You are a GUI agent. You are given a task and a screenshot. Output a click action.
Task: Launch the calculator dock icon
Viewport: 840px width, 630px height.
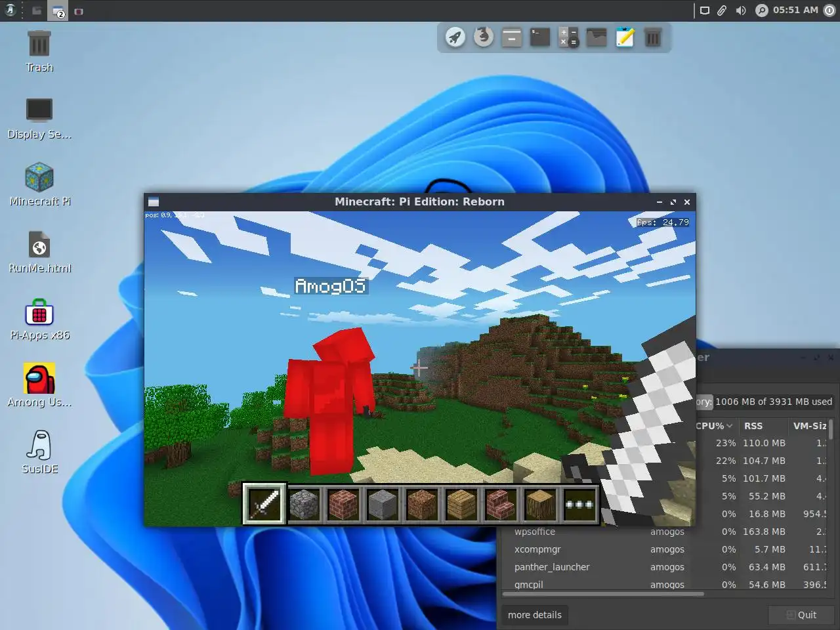tap(568, 37)
